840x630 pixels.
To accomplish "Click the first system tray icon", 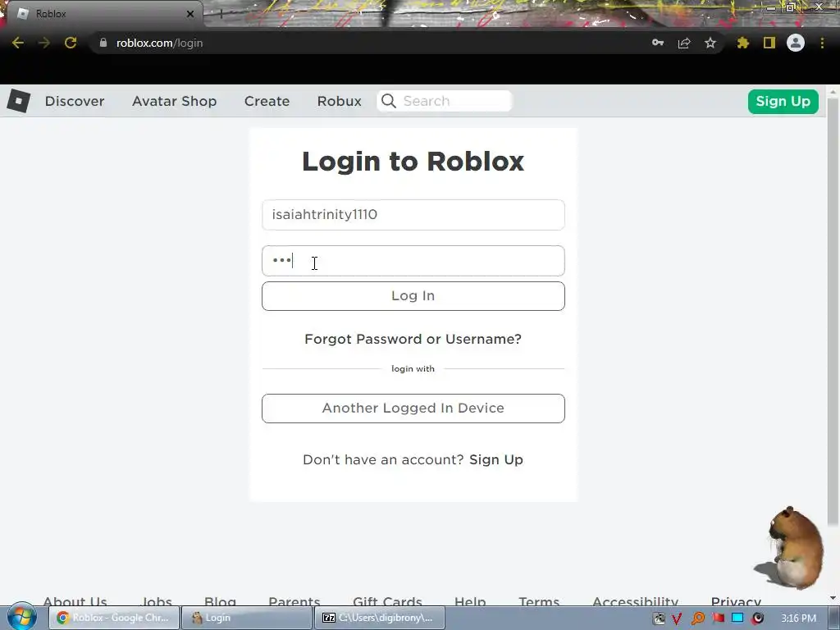I will pos(659,619).
